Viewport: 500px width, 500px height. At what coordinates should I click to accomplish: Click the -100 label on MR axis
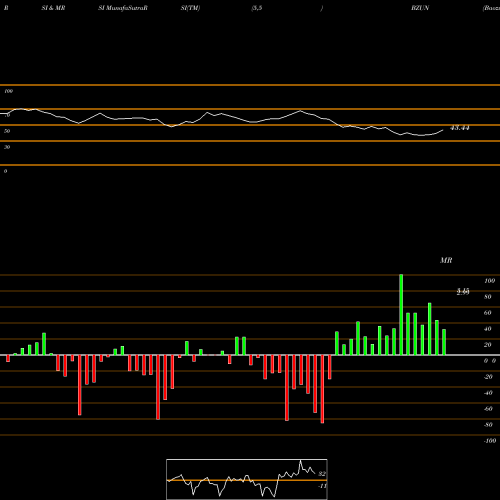(489, 441)
